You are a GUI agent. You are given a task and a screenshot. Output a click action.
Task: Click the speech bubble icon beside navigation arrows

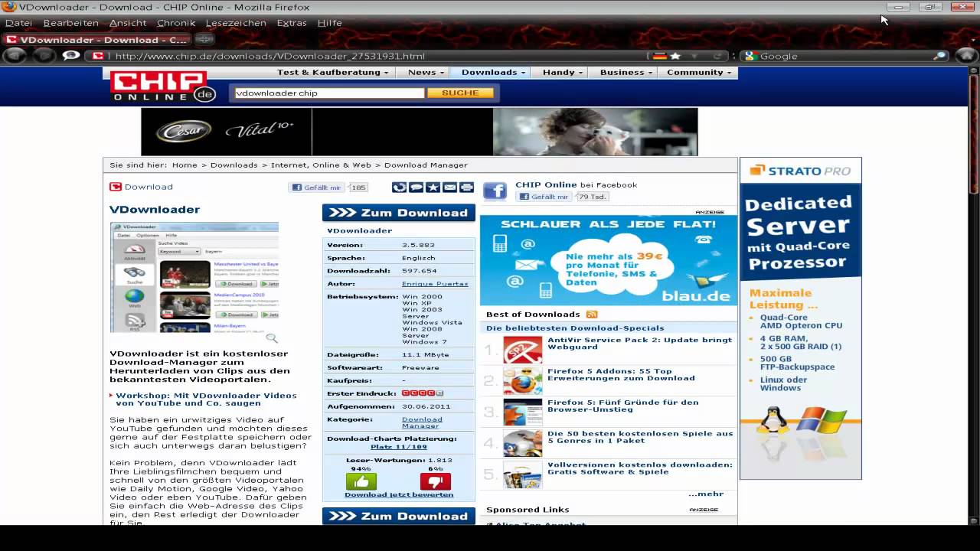click(71, 56)
